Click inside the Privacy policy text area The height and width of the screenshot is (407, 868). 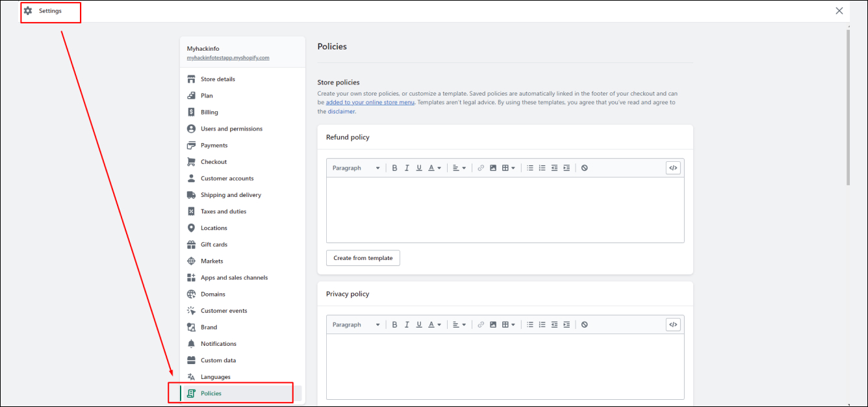[505, 367]
